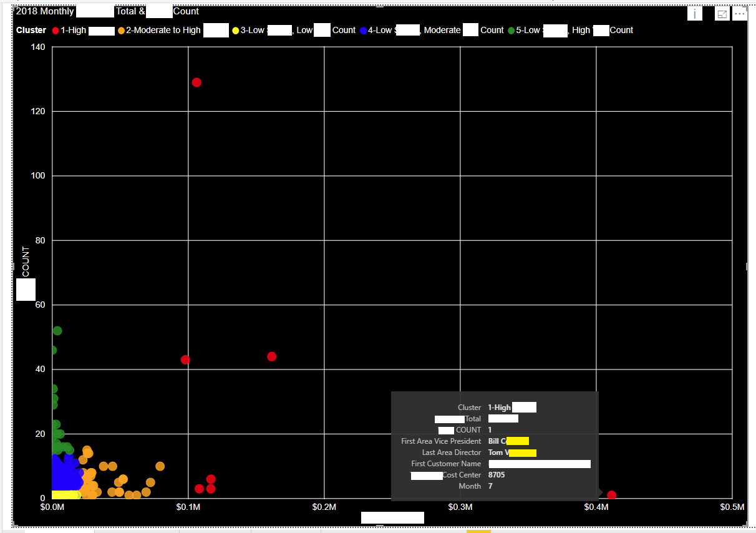Click 'Last Area Director' in the tooltip

452,452
